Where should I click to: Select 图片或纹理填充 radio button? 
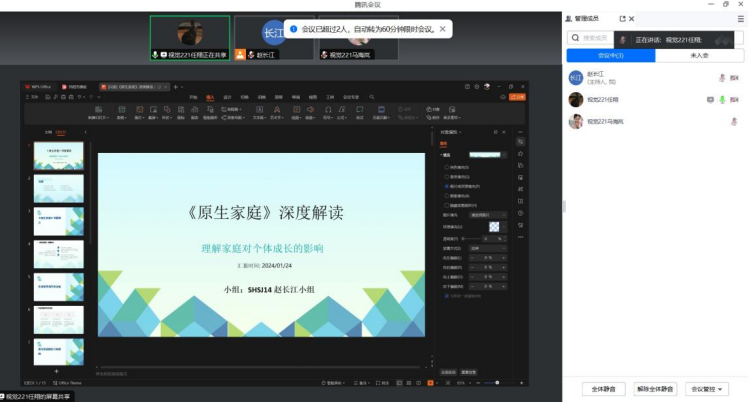(x=446, y=186)
